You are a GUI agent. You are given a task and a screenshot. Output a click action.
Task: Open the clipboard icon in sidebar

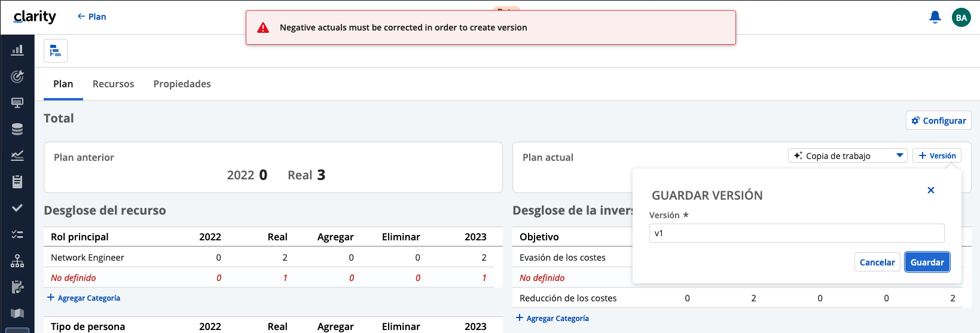pyautogui.click(x=17, y=182)
